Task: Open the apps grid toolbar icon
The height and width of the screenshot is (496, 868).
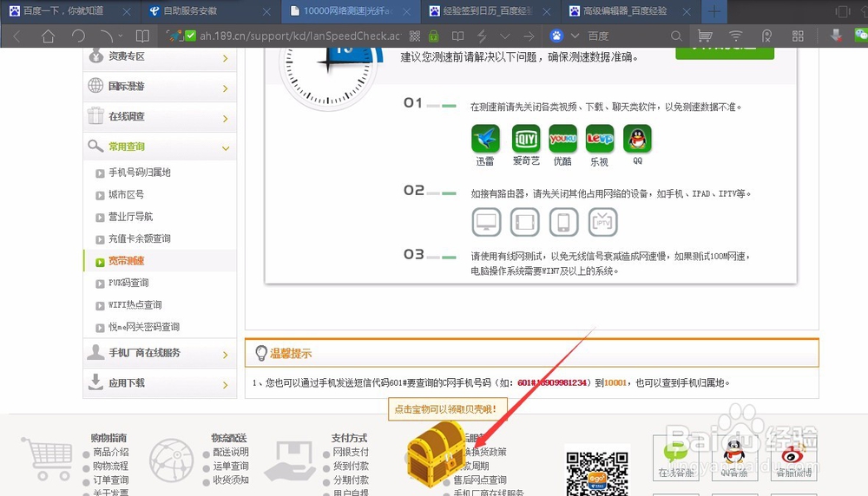Action: (798, 36)
